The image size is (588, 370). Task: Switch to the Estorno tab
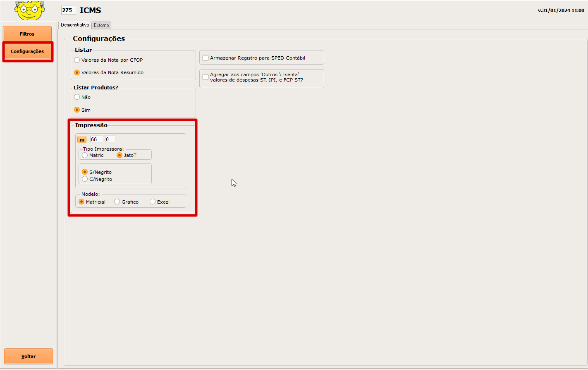coord(101,25)
